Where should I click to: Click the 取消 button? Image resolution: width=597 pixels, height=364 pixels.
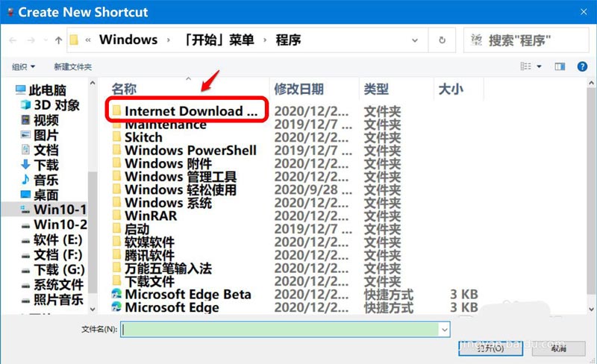(558, 348)
